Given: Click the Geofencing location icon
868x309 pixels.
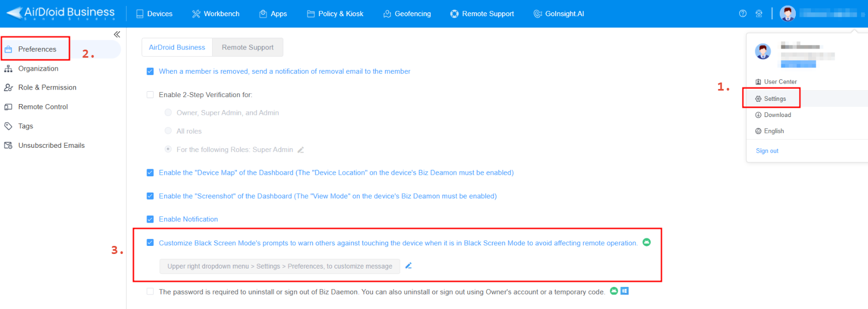Looking at the screenshot, I should coord(387,13).
